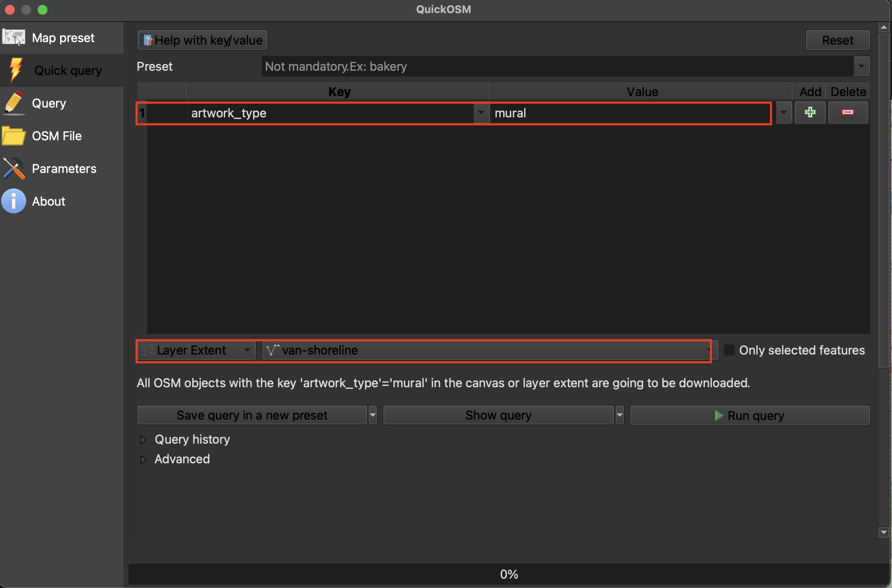Open the Show query menu arrow
The width and height of the screenshot is (892, 588).
click(x=619, y=415)
